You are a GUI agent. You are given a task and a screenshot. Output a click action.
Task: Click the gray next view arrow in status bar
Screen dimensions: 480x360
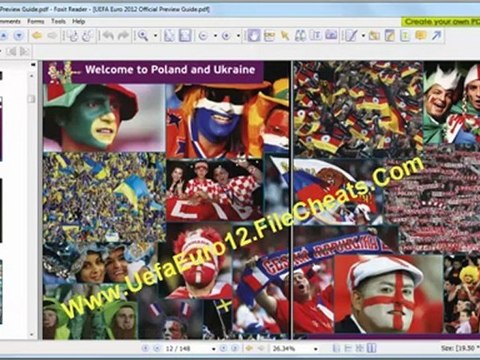[x=261, y=348]
